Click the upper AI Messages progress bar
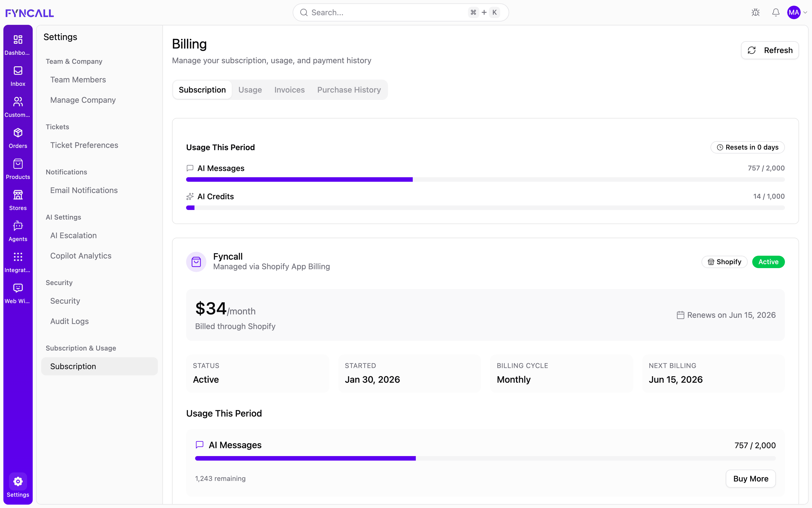 pos(485,180)
